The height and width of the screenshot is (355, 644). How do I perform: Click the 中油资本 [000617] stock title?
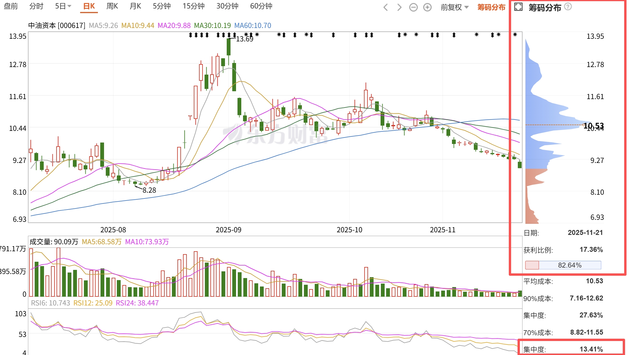(x=57, y=26)
